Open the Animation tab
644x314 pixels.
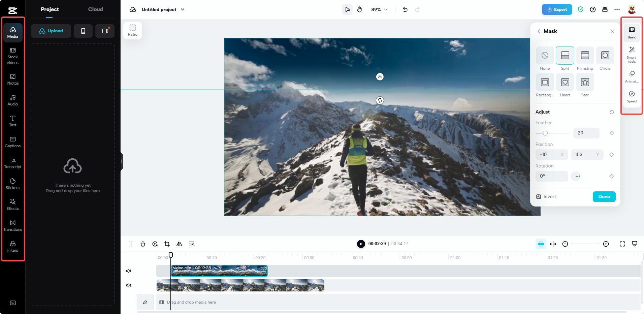632,77
